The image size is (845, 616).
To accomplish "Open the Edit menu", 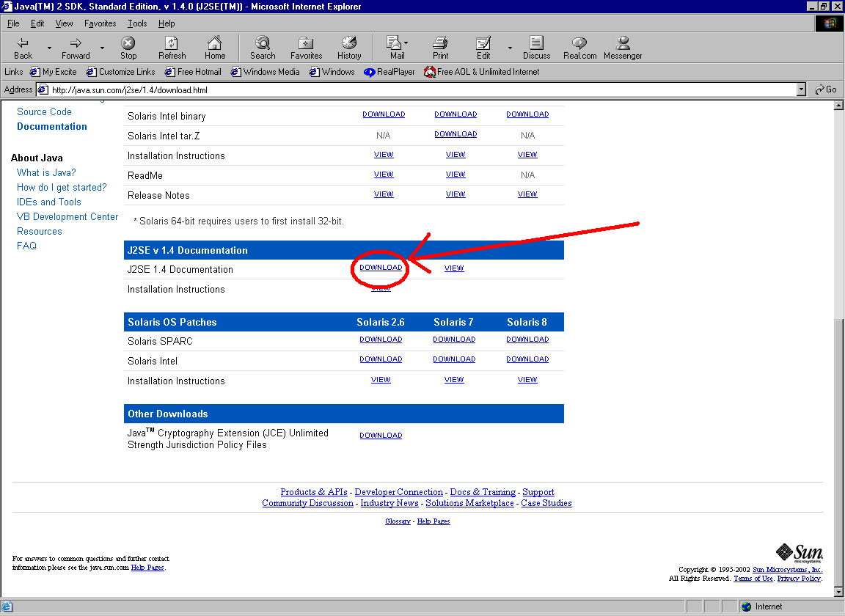I will point(37,23).
